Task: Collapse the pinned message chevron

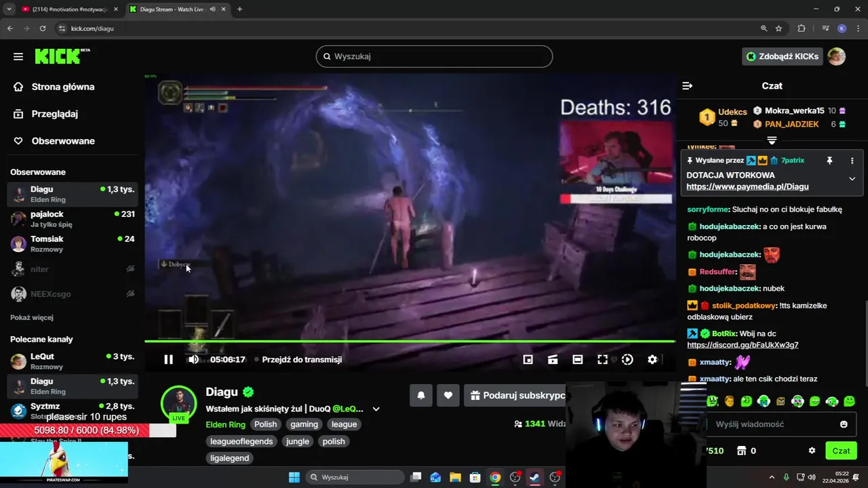Action: tap(852, 179)
